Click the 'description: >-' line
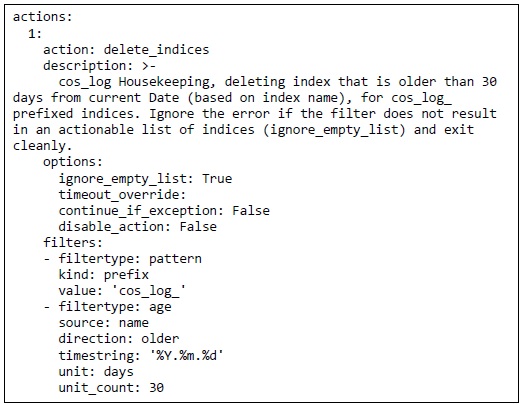Viewport: 522px width, 404px height. tap(99, 66)
